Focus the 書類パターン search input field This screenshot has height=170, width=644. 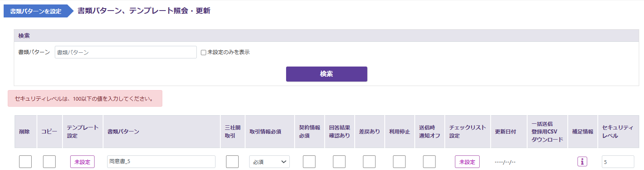(125, 52)
